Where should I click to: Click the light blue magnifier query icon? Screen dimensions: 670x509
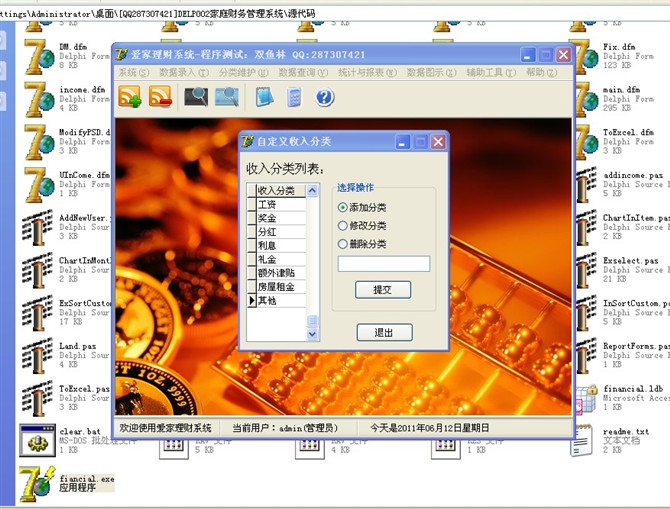point(227,97)
